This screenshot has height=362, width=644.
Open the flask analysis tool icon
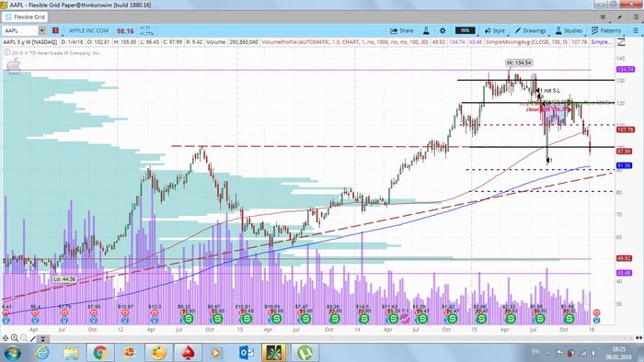tap(426, 30)
